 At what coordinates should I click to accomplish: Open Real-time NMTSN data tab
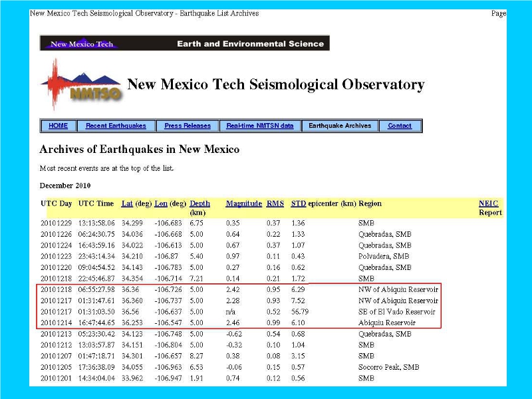click(x=260, y=126)
